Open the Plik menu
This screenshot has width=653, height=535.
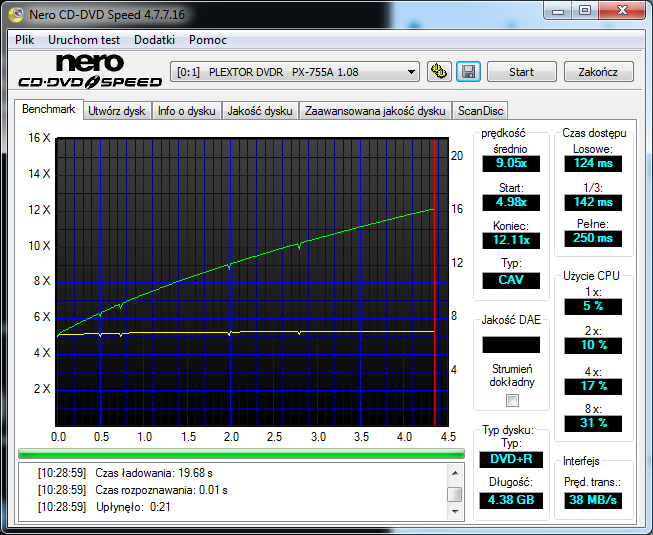(x=25, y=40)
